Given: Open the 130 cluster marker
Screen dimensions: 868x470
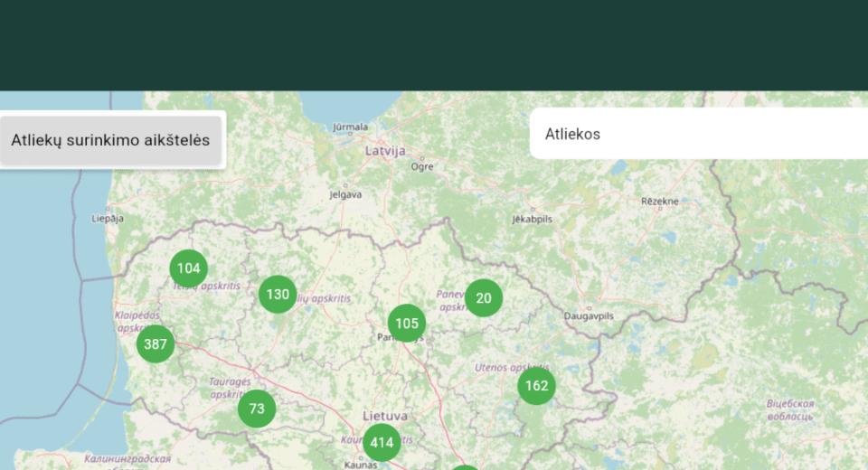Looking at the screenshot, I should pos(278,295).
